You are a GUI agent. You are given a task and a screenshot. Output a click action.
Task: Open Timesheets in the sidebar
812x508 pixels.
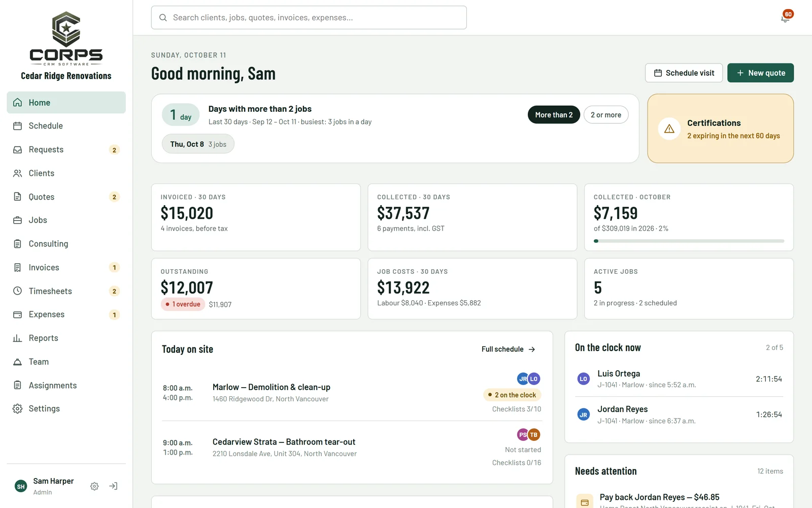pyautogui.click(x=66, y=291)
